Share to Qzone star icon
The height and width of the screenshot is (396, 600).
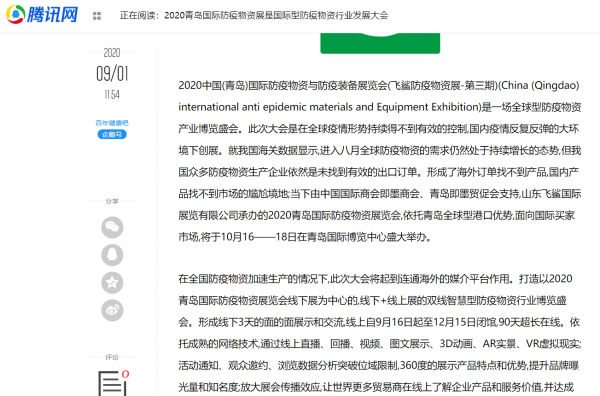(112, 282)
